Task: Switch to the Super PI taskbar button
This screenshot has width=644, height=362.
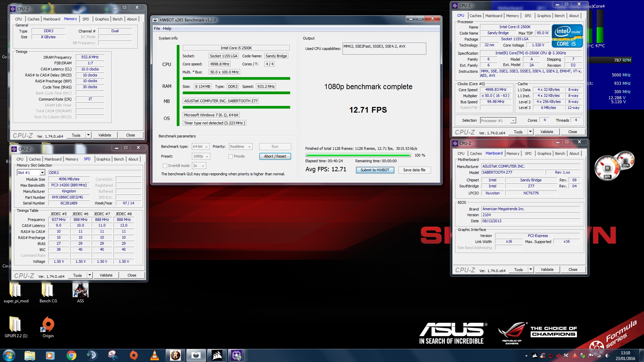Action: [x=175, y=355]
